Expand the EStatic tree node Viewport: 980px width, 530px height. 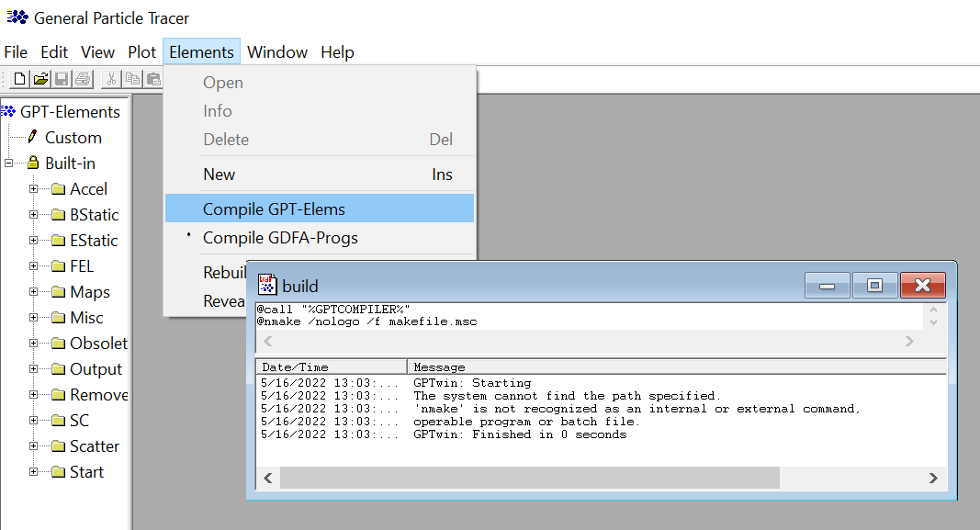pyautogui.click(x=33, y=240)
